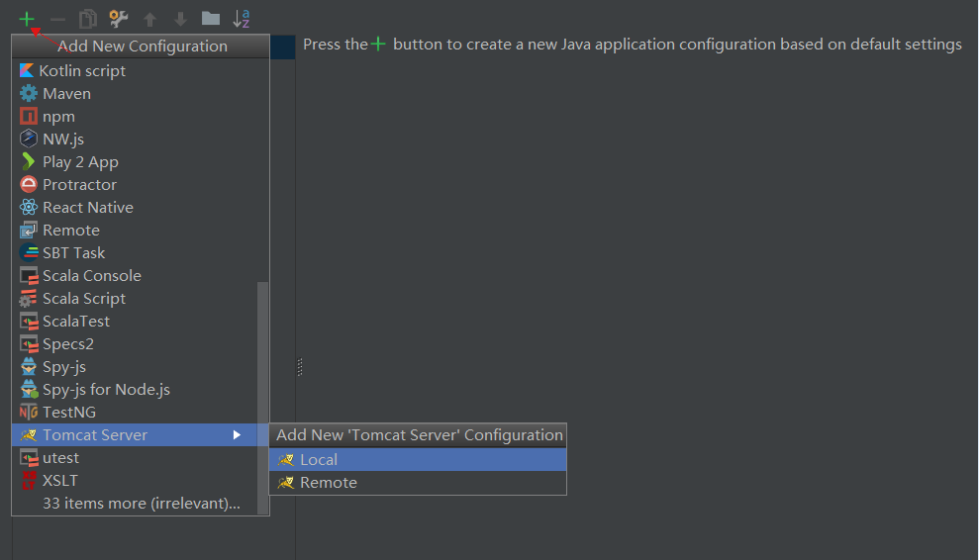Choose ScalaTest from the list
The width and height of the screenshot is (979, 560).
[x=135, y=322]
